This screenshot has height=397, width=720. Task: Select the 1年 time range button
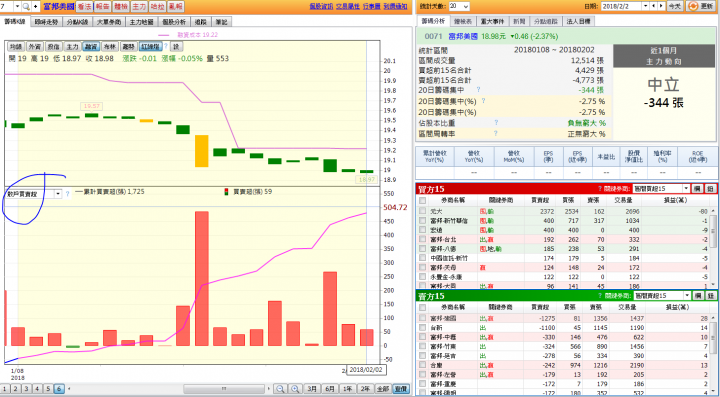tap(348, 389)
